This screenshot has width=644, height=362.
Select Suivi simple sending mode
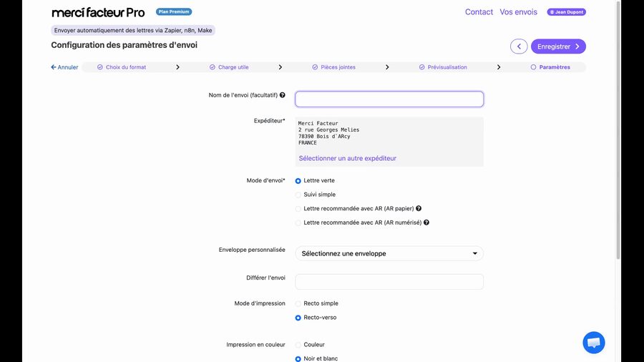pos(298,195)
